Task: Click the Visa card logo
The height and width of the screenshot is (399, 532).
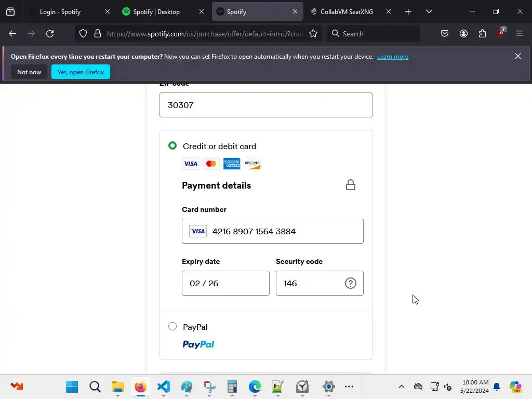Action: (x=191, y=164)
